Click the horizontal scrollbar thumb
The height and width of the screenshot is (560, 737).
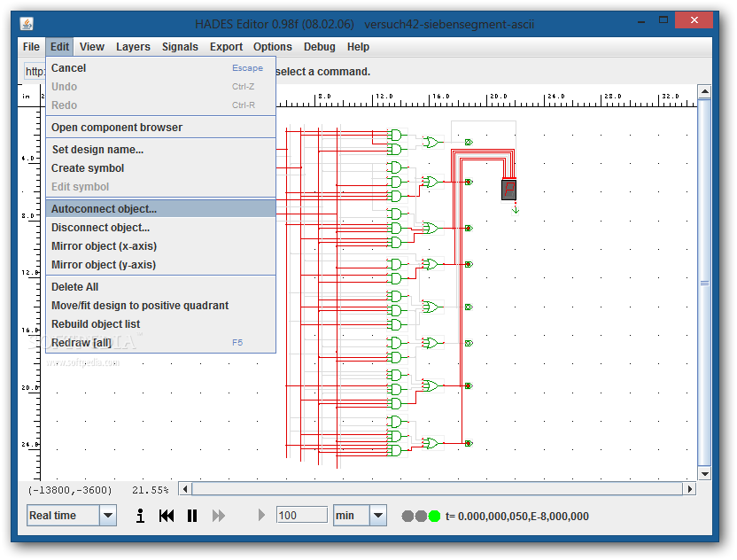pyautogui.click(x=437, y=489)
